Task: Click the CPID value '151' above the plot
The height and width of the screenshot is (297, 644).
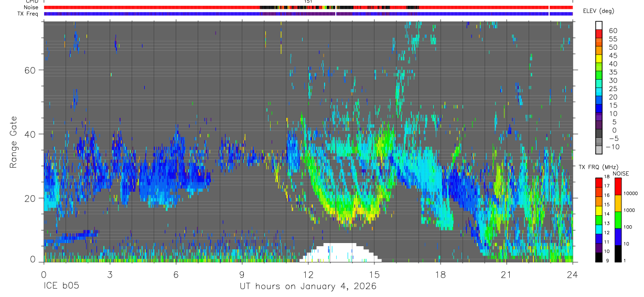Action: pyautogui.click(x=308, y=2)
